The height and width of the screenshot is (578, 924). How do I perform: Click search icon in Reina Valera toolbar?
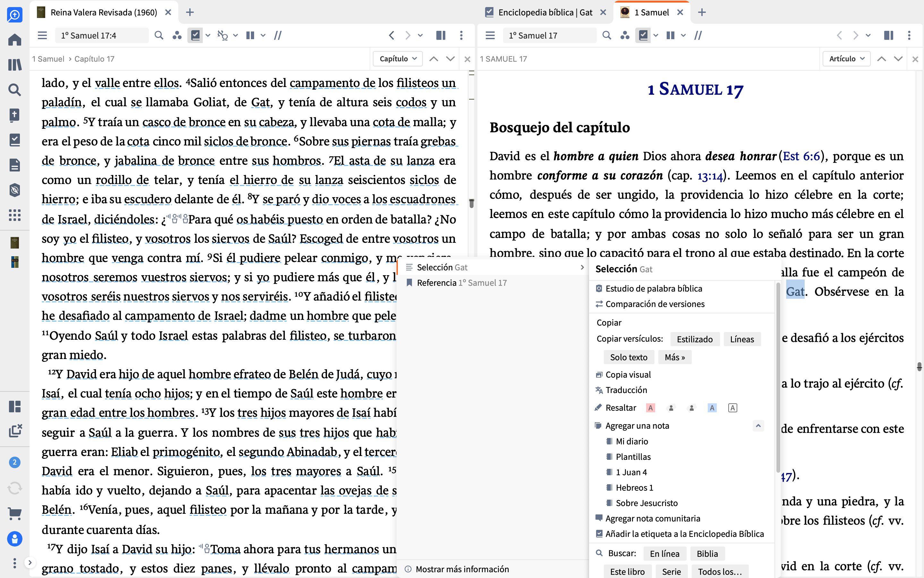click(159, 36)
